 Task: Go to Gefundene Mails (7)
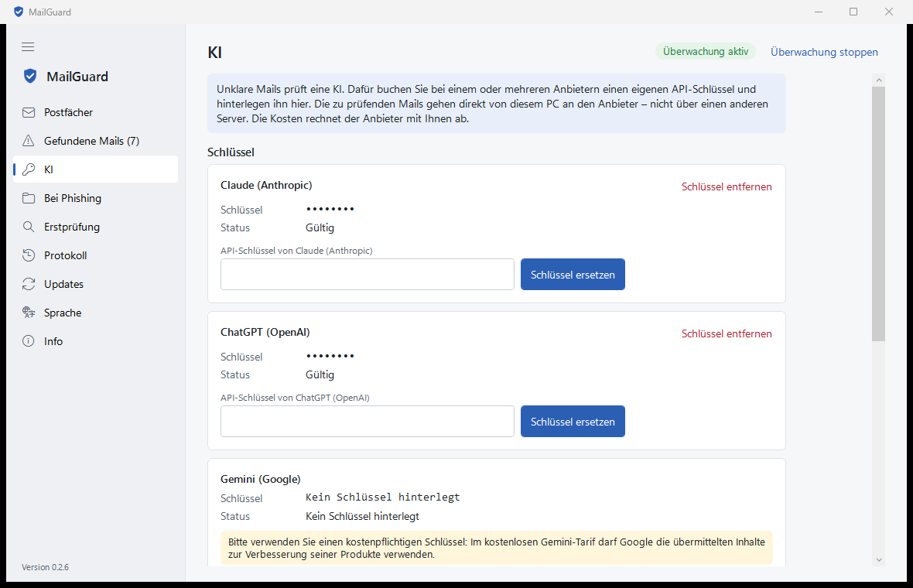(95, 141)
